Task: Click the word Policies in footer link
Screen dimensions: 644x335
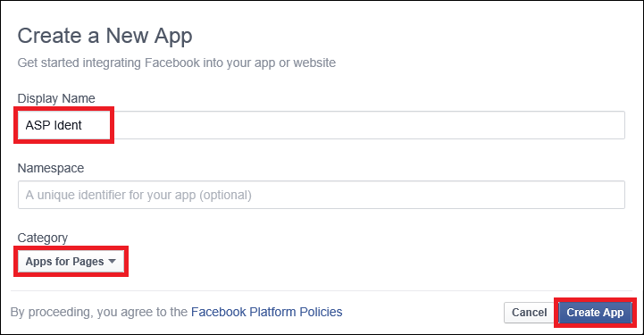Action: tap(321, 312)
